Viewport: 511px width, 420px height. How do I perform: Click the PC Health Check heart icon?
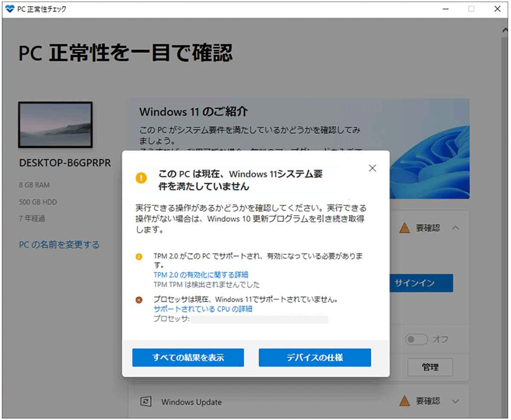(x=10, y=9)
